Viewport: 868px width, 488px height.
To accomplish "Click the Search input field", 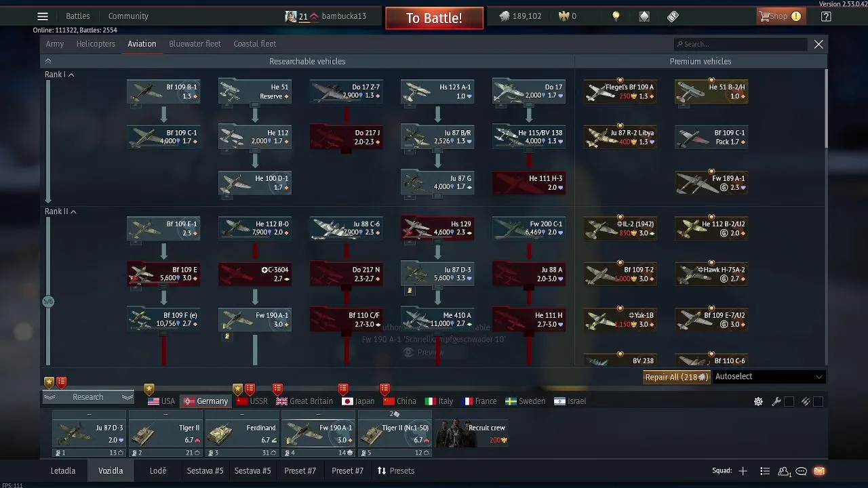I will tap(742, 44).
